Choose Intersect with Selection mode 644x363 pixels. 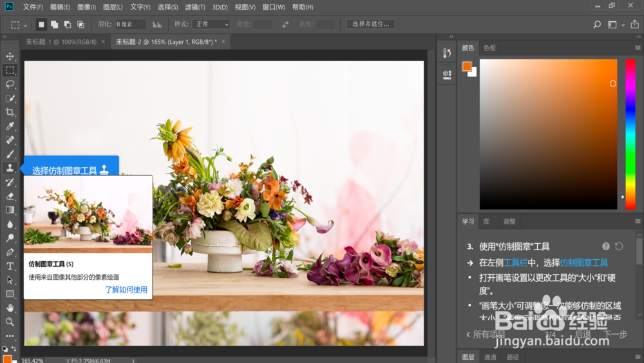(80, 25)
